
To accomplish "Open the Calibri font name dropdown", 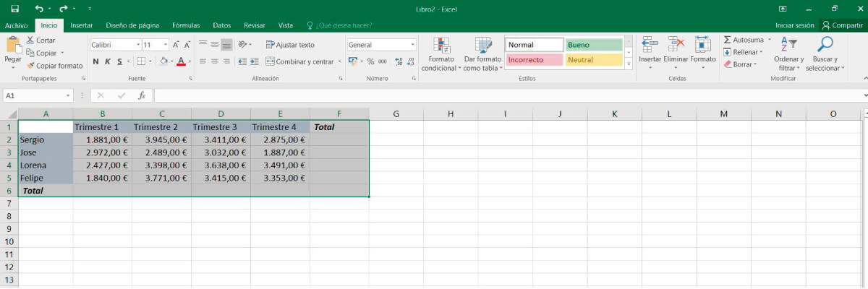I will click(138, 45).
